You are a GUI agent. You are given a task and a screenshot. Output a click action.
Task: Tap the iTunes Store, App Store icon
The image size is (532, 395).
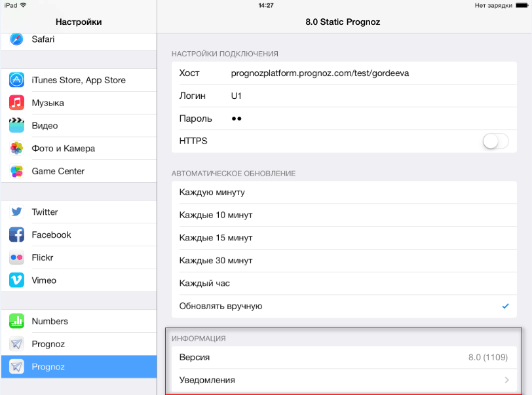coord(17,80)
